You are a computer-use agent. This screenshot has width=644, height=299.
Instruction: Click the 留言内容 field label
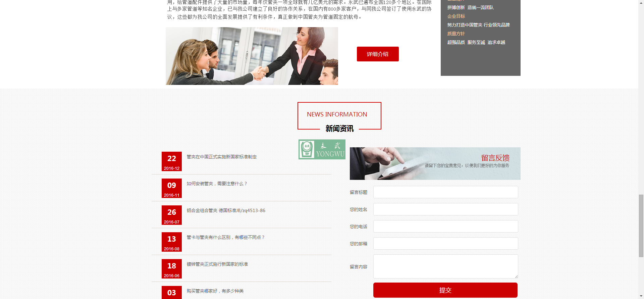click(x=359, y=267)
